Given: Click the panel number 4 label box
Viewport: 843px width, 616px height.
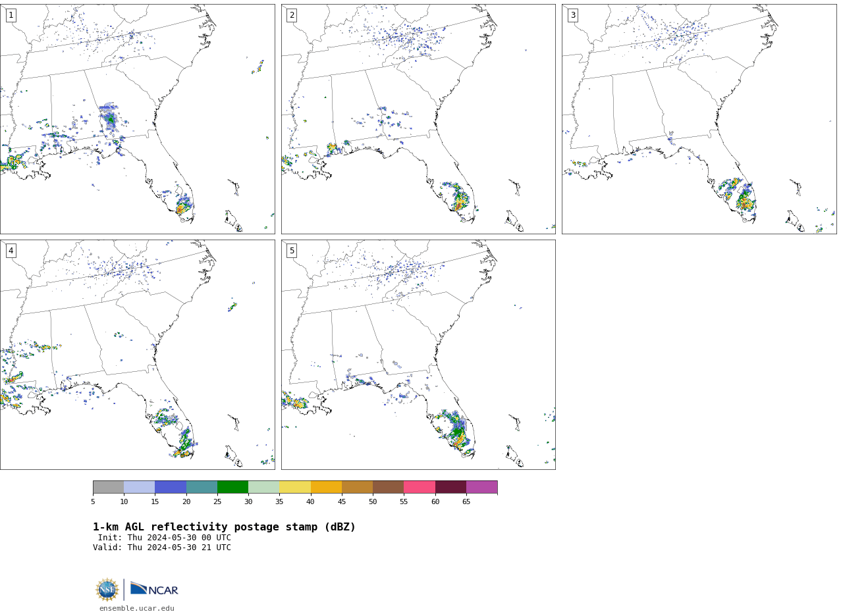Looking at the screenshot, I should point(11,251).
